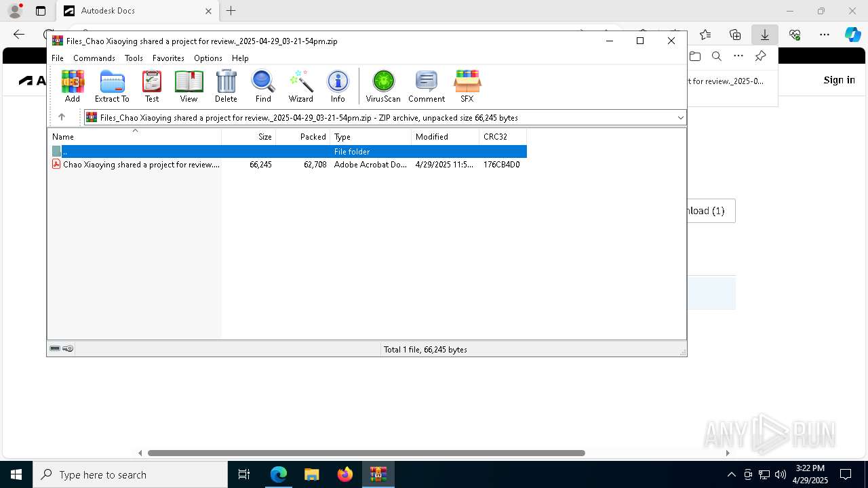Screen dimensions: 868x488
Task: Launch the Wizard tool
Action: [300, 86]
